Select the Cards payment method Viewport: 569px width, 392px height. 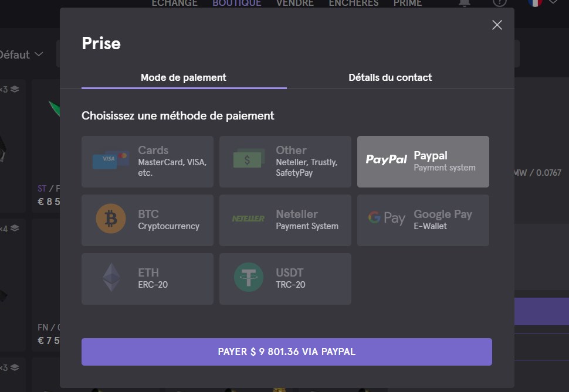point(147,162)
